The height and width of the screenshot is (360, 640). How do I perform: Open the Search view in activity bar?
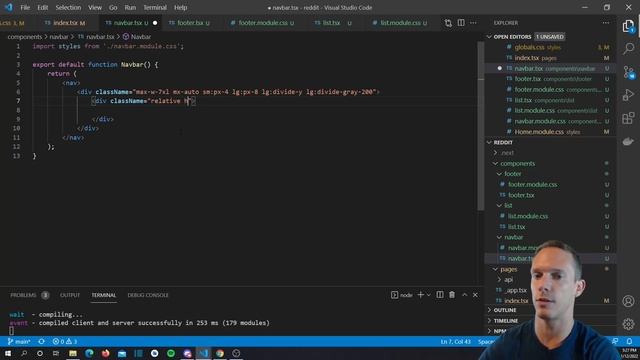click(628, 49)
